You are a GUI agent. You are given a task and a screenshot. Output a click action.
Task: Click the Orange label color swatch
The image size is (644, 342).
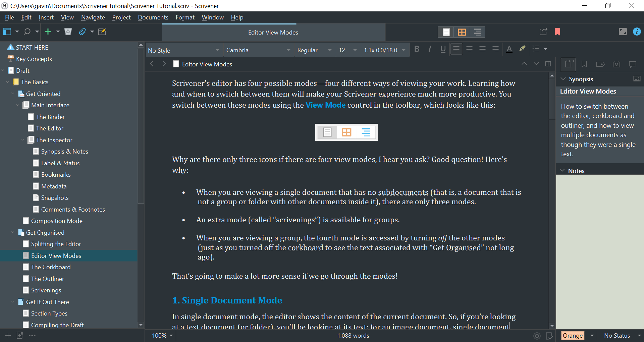tap(573, 336)
